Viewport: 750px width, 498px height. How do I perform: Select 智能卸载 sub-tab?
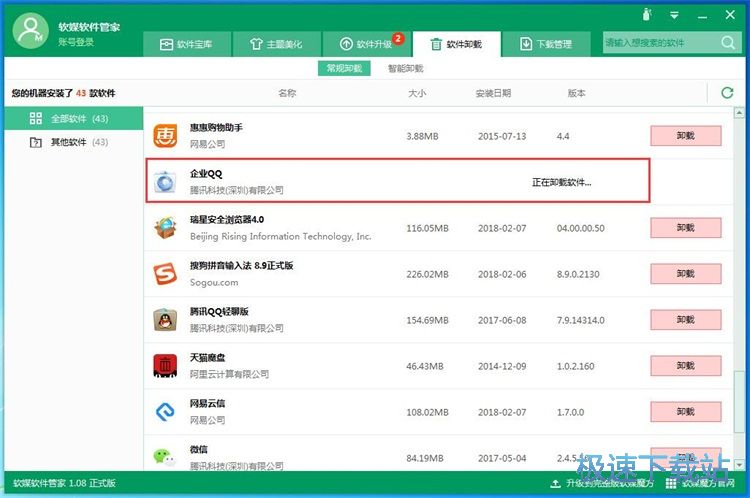pos(406,68)
